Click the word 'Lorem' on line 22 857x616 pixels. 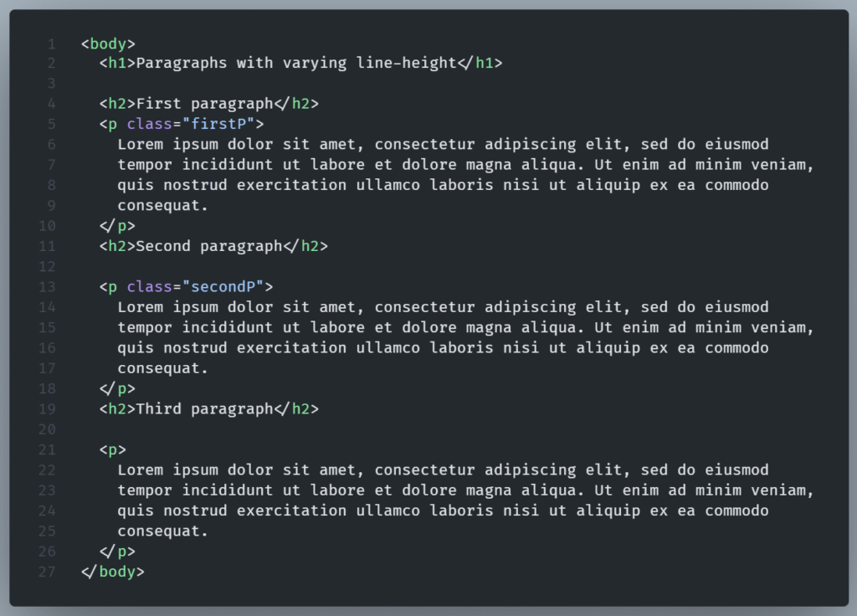click(x=140, y=470)
